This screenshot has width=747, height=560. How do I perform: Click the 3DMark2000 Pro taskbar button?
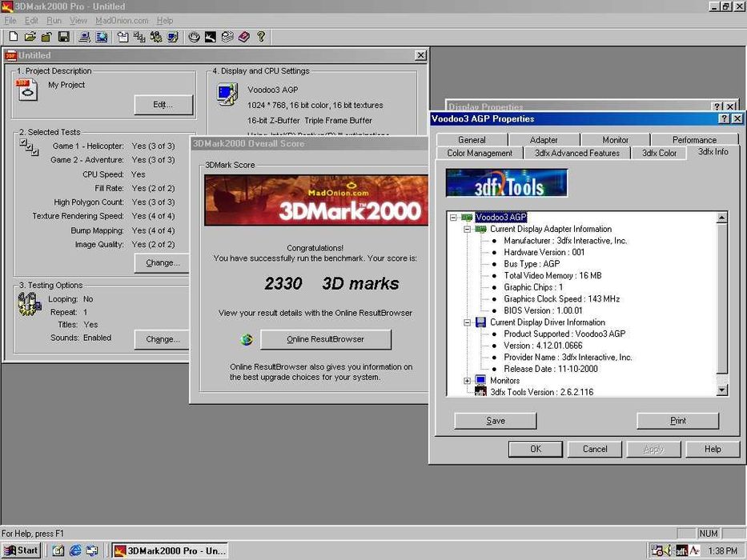(170, 550)
